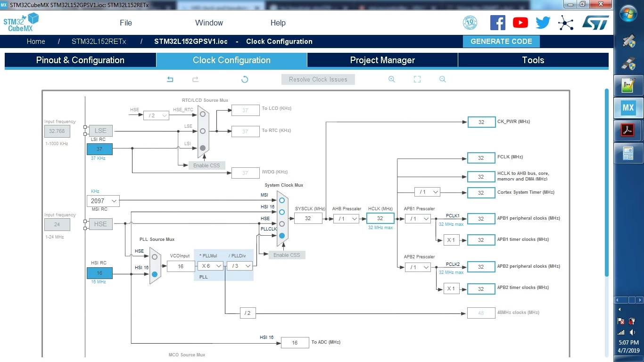The width and height of the screenshot is (644, 362).
Task: Select HSI 16 in the PLL Source Mux
Action: (155, 274)
